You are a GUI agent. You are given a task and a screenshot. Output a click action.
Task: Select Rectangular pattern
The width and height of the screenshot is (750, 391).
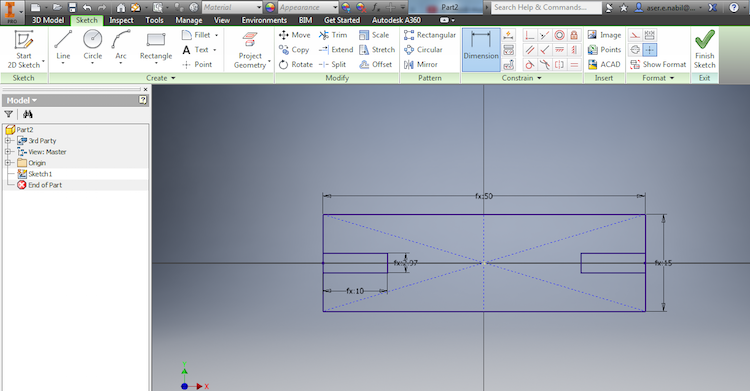coord(430,35)
